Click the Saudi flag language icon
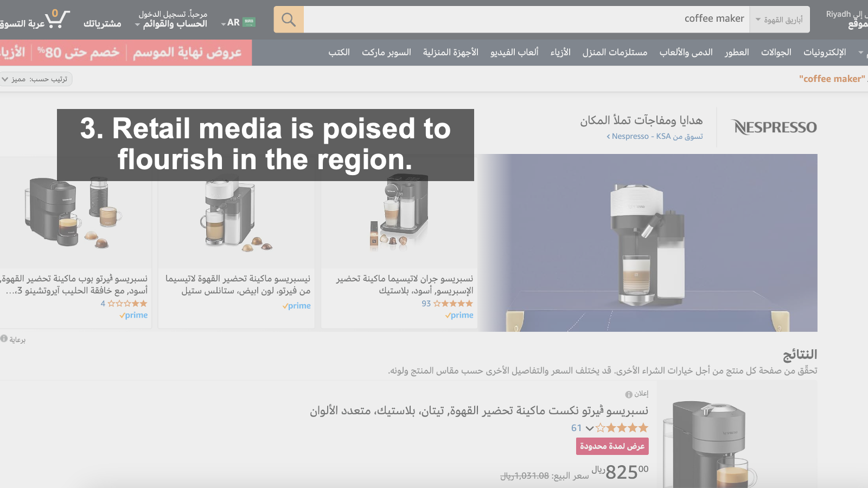The width and height of the screenshot is (868, 488). [x=249, y=22]
